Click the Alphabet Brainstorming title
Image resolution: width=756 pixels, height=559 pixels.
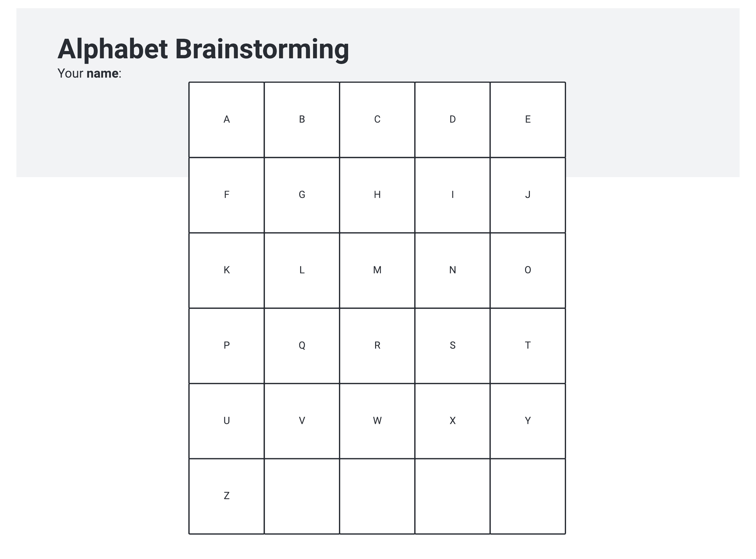[x=203, y=49]
